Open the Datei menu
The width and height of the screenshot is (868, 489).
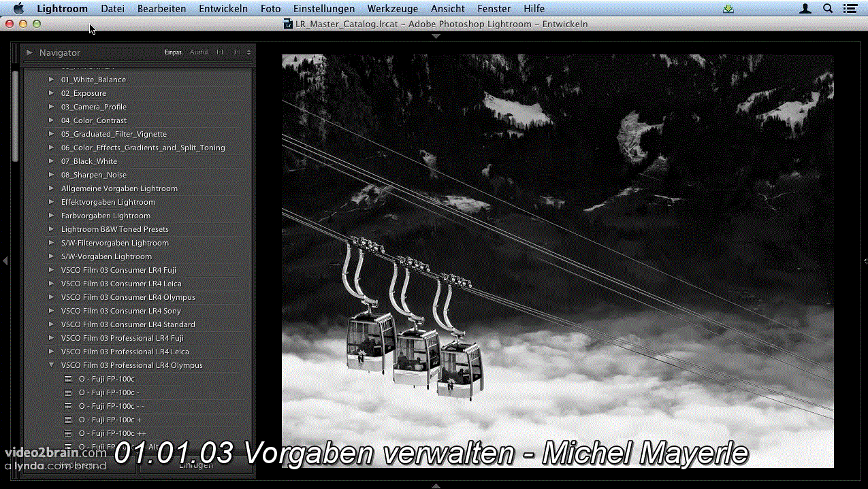pos(112,8)
